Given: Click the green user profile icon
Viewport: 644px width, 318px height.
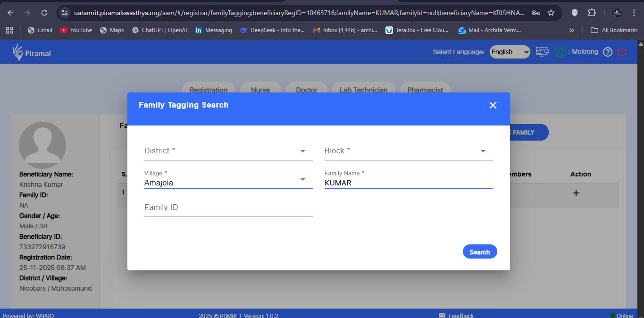Looking at the screenshot, I should pos(560,52).
